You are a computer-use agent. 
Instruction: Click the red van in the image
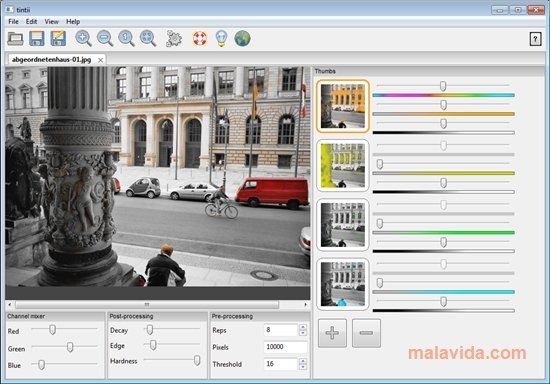[x=272, y=192]
